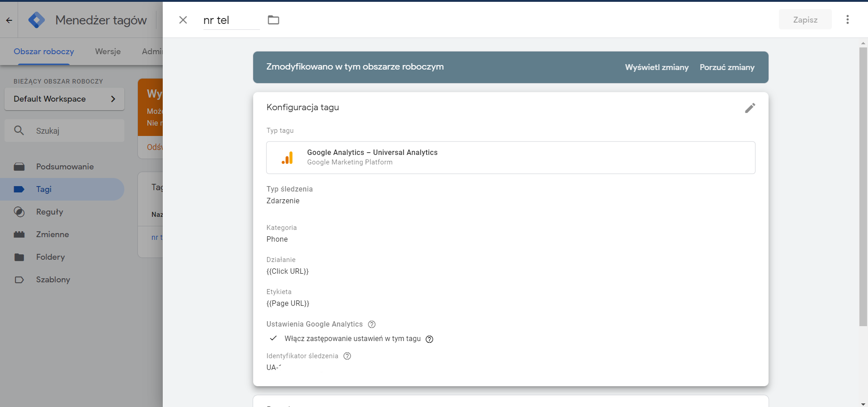Screen dimensions: 868x407
Task: Switch to Wersje tab
Action: click(108, 51)
